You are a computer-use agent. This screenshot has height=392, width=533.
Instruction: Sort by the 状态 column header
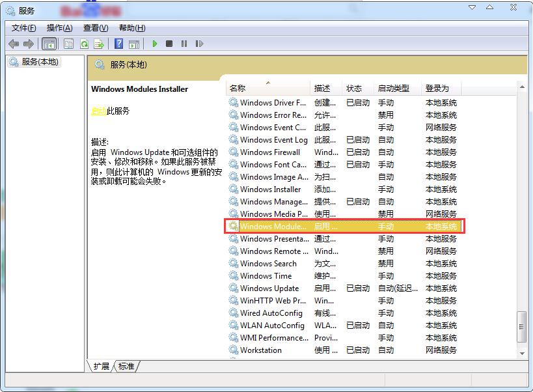click(x=357, y=89)
